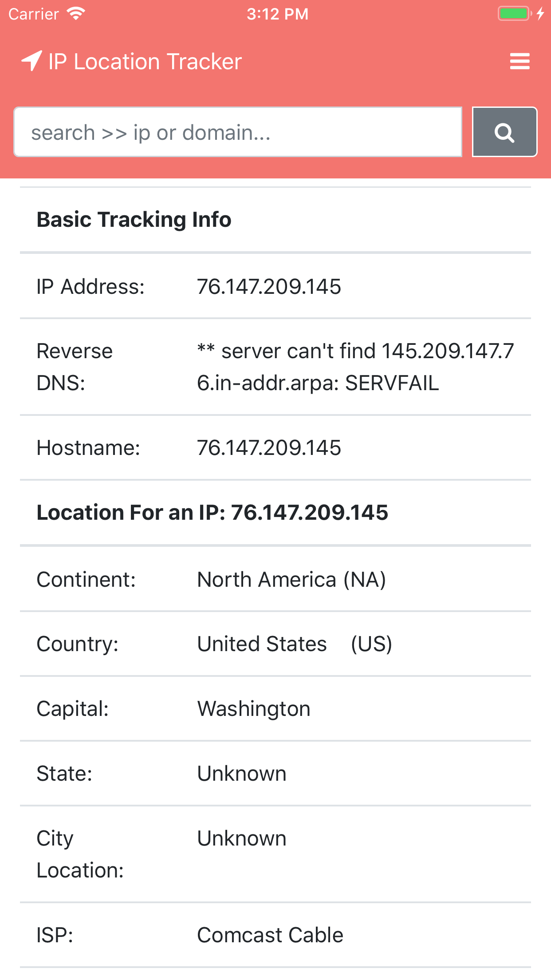This screenshot has width=551, height=980.
Task: Tap the Basic Tracking Info heading
Action: click(x=134, y=218)
